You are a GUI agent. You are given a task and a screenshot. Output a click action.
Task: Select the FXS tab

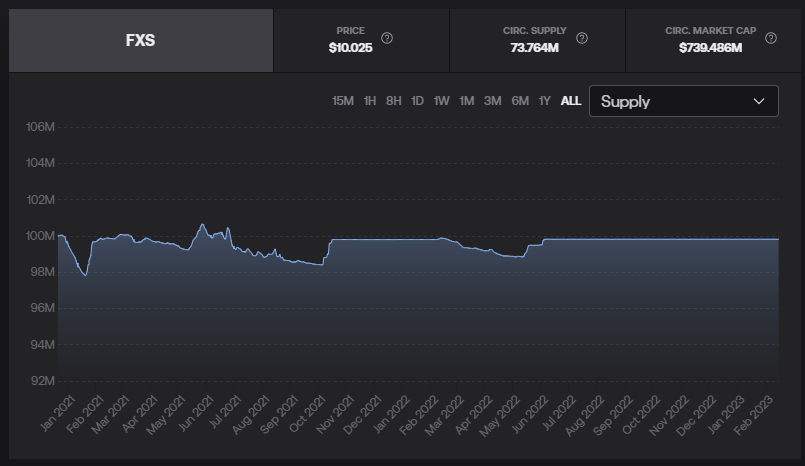[141, 41]
